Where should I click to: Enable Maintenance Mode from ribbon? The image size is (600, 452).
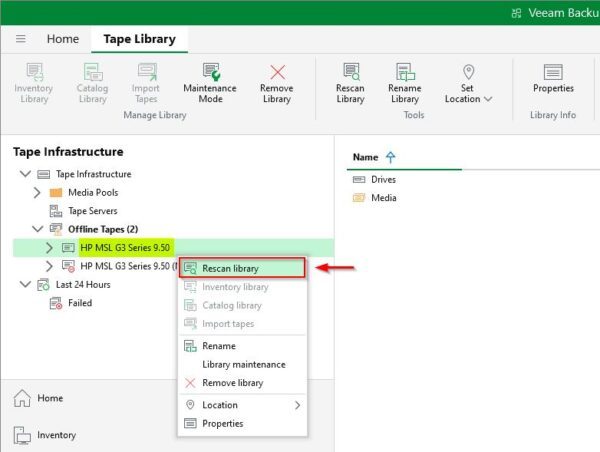point(210,83)
